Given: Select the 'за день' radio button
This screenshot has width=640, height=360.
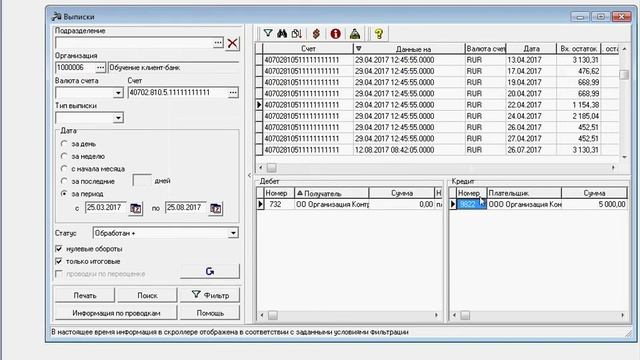Looking at the screenshot, I should [64, 144].
